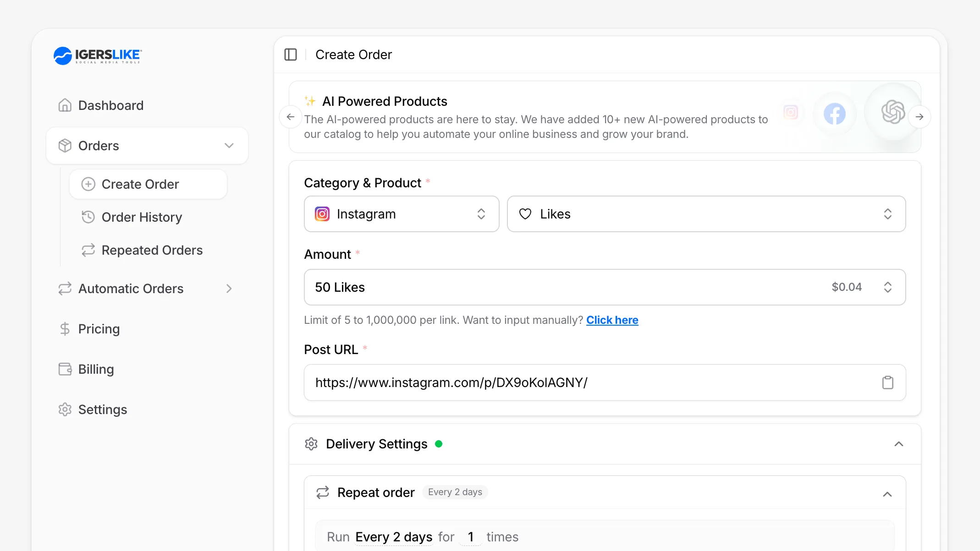The height and width of the screenshot is (551, 980).
Task: Open the 50 Likes amount dropdown
Action: click(605, 287)
